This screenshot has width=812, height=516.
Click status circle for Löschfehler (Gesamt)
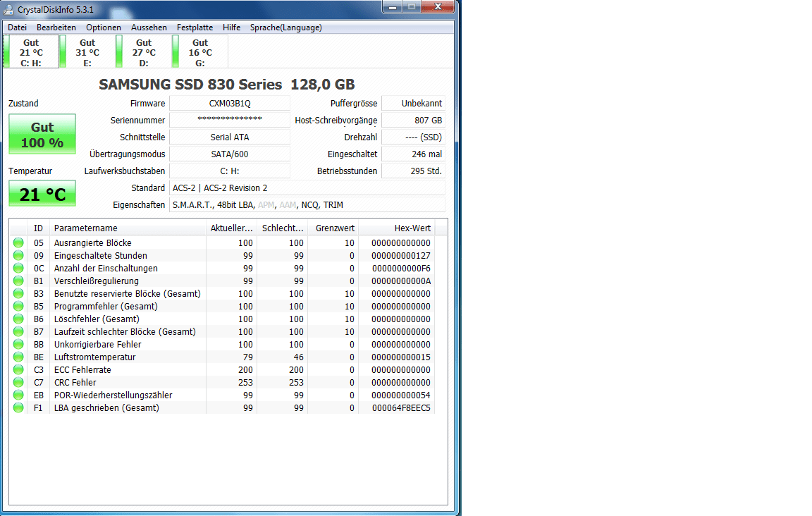tap(18, 319)
